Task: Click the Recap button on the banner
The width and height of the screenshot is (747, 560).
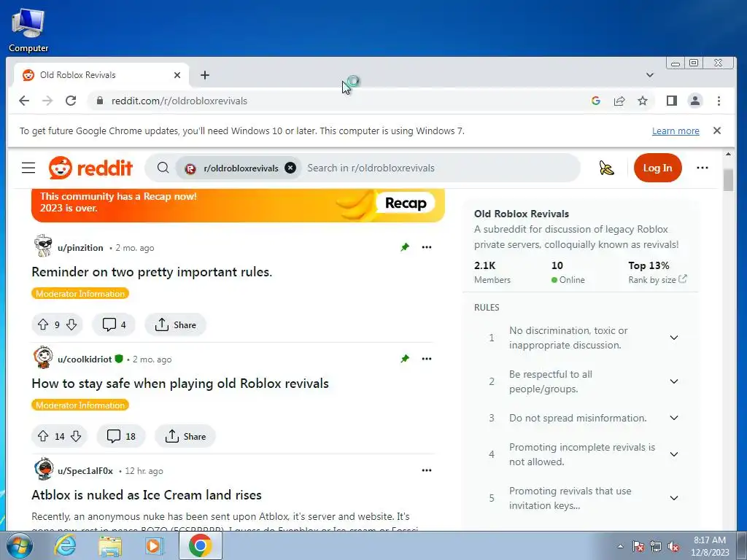Action: [x=406, y=203]
